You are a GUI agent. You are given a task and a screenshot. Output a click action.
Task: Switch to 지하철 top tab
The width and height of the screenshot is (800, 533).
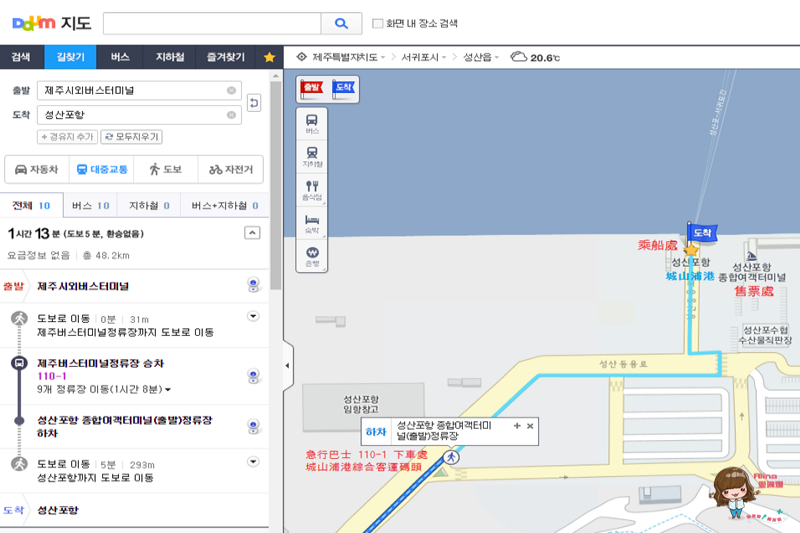coord(170,57)
